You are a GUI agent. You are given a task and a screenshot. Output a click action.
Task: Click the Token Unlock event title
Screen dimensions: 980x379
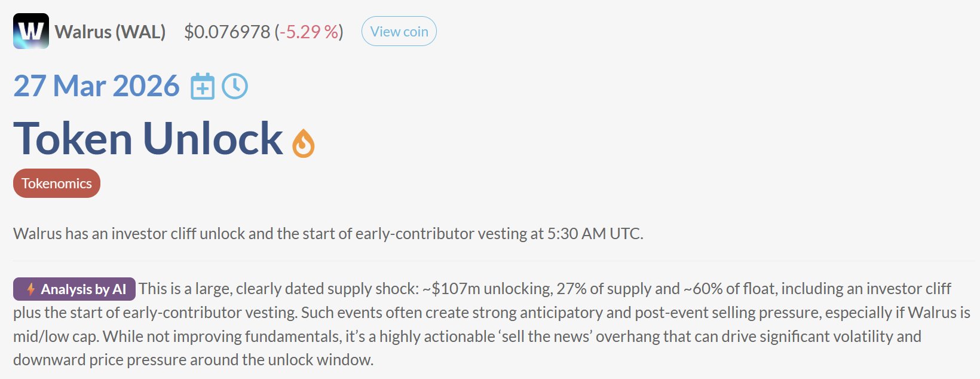click(x=148, y=139)
